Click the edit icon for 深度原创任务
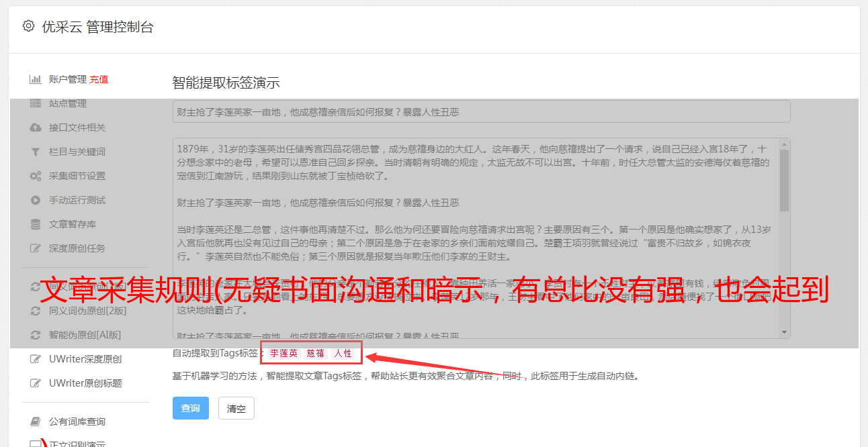Image resolution: width=868 pixels, height=447 pixels. point(35,248)
